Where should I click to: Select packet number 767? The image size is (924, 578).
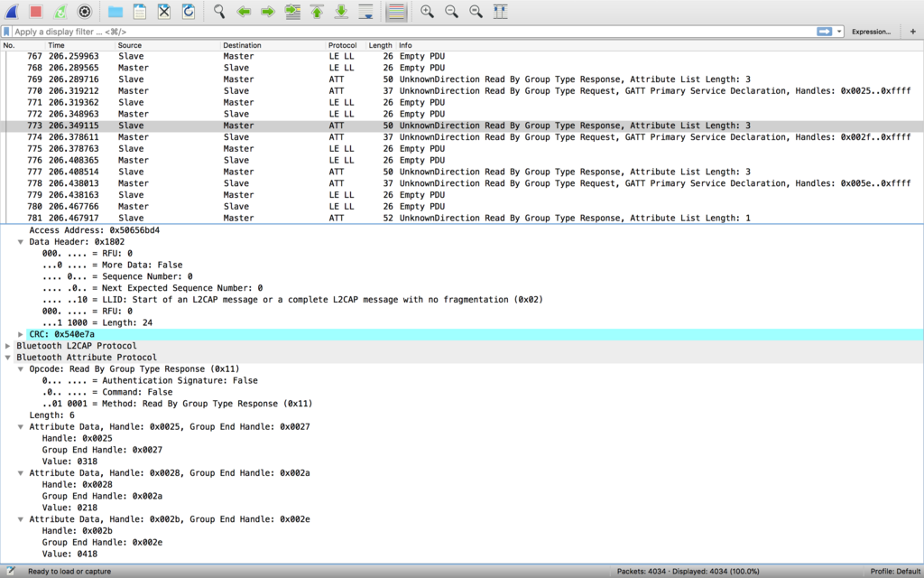coord(462,57)
